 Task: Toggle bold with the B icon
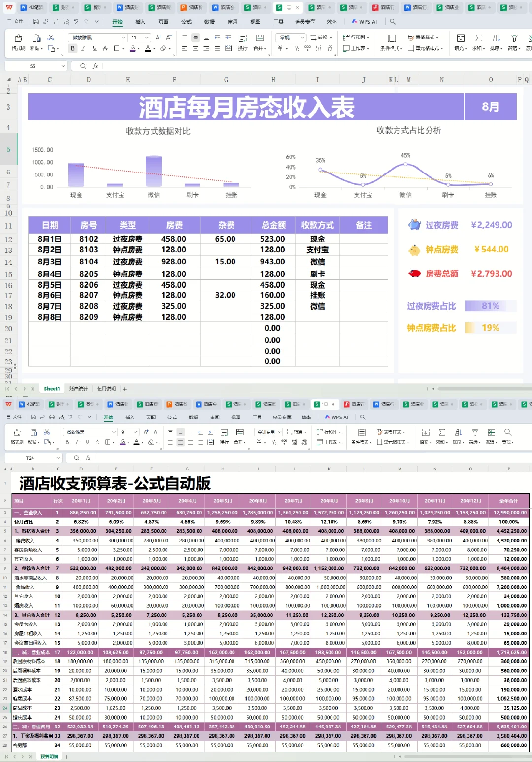(x=72, y=48)
